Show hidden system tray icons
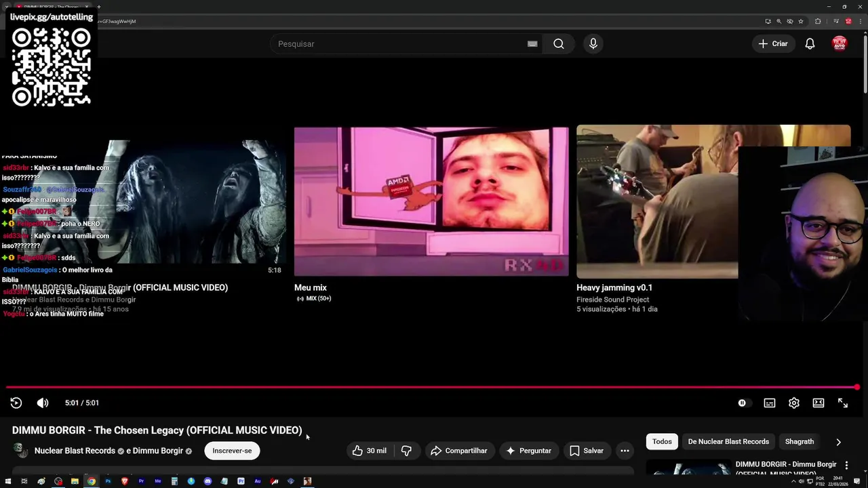 click(793, 481)
